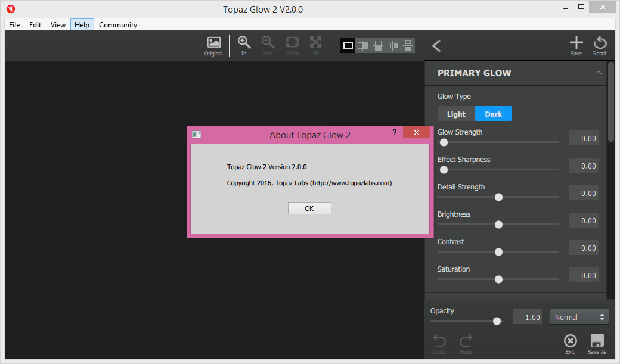The height and width of the screenshot is (364, 620).
Task: Select the second split view layout icon
Action: pos(362,46)
